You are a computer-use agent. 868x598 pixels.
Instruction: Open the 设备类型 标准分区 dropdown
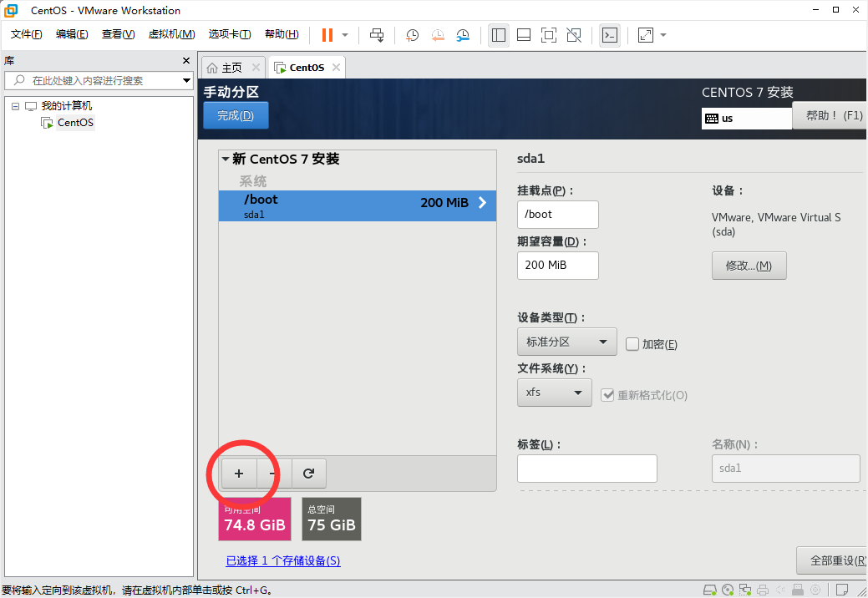[x=567, y=342]
